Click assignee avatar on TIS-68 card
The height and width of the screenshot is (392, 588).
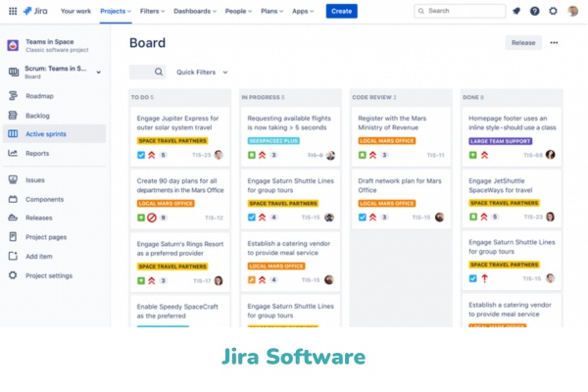(550, 155)
